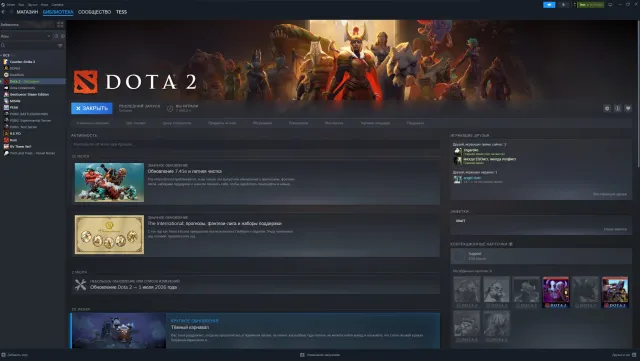Image resolution: width=640 pixels, height=361 pixels.
Task: Open the TESS profile tab
Action: coord(121,12)
